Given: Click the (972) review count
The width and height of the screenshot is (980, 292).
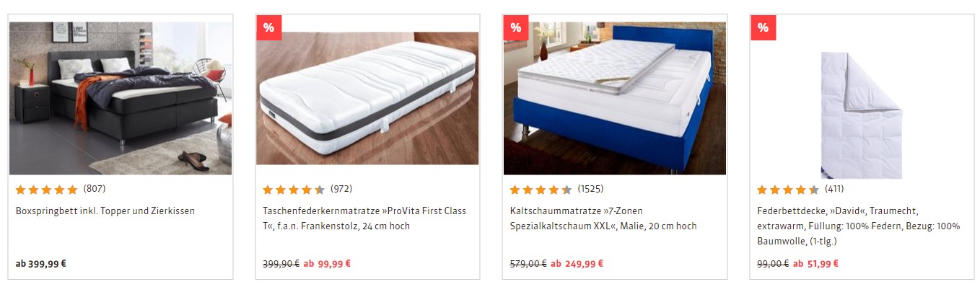Looking at the screenshot, I should (x=341, y=189).
